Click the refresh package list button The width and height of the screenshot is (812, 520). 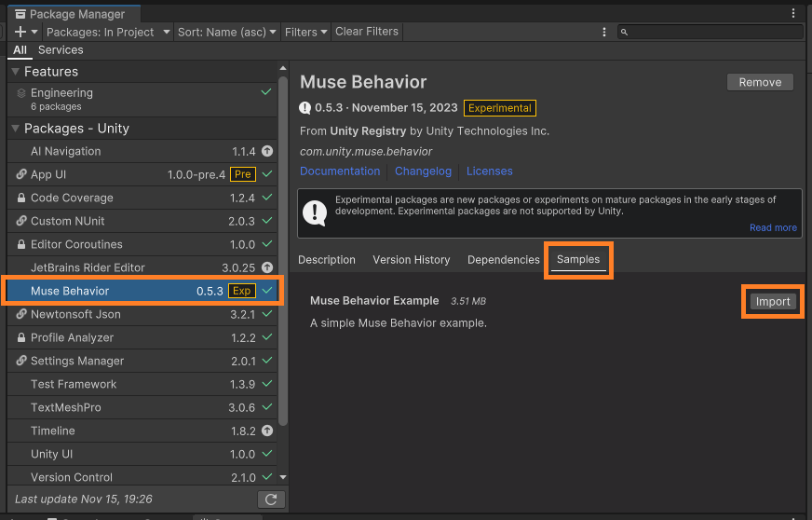tap(270, 499)
